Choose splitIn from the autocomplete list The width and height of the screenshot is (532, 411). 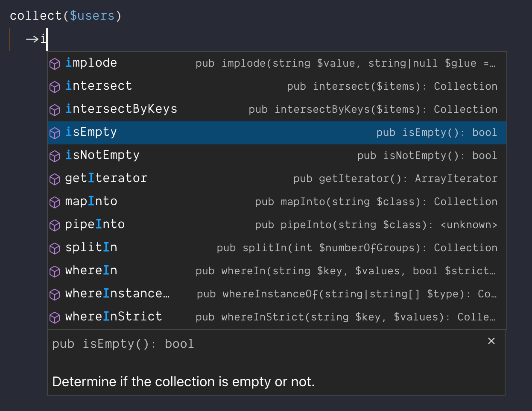click(x=277, y=248)
